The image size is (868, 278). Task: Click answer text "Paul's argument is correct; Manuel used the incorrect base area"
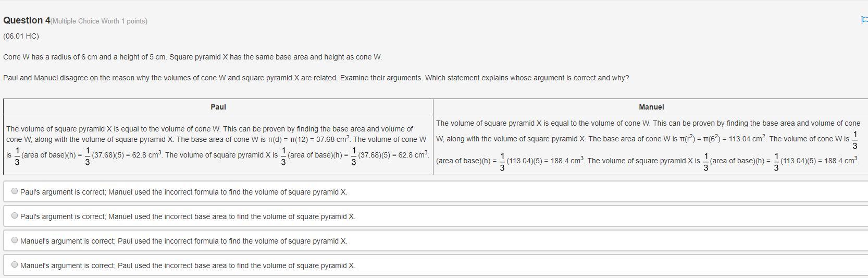click(x=188, y=216)
